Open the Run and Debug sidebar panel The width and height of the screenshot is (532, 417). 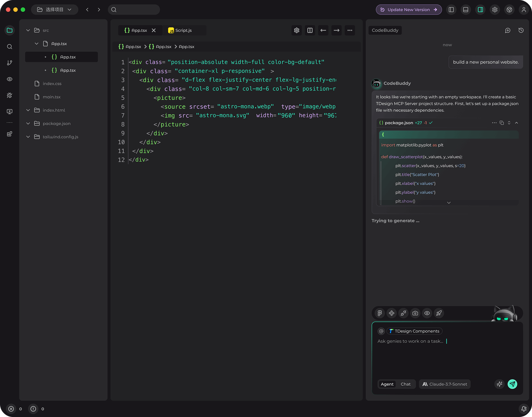pyautogui.click(x=9, y=95)
